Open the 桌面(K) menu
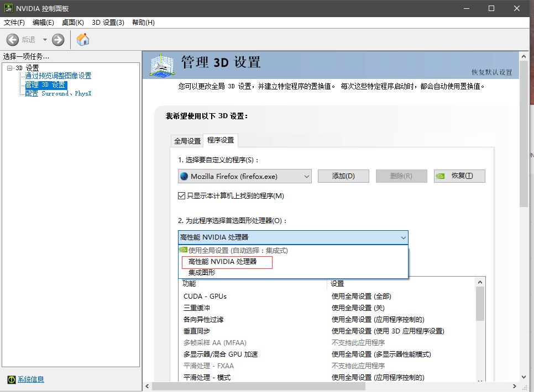The height and width of the screenshot is (392, 534). pos(73,23)
